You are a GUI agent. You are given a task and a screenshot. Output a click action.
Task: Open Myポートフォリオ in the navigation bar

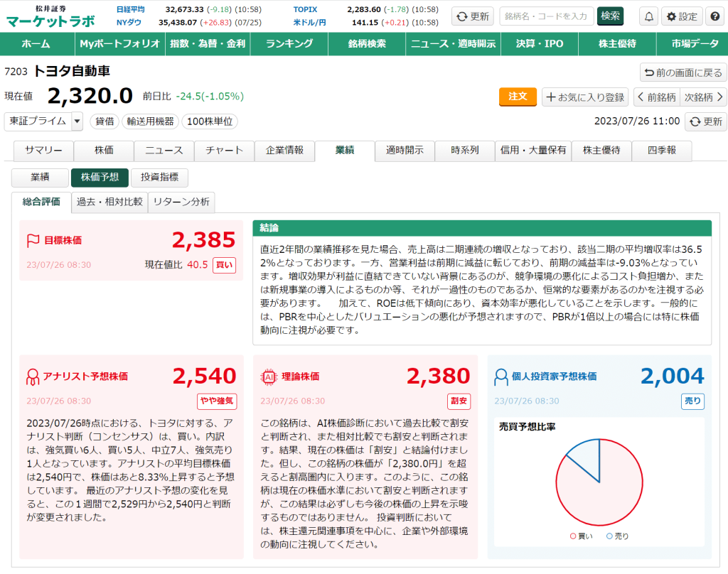tap(119, 43)
